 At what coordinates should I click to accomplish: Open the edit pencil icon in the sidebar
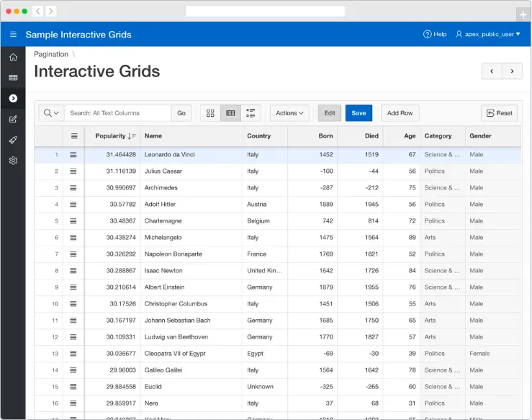pyautogui.click(x=13, y=119)
